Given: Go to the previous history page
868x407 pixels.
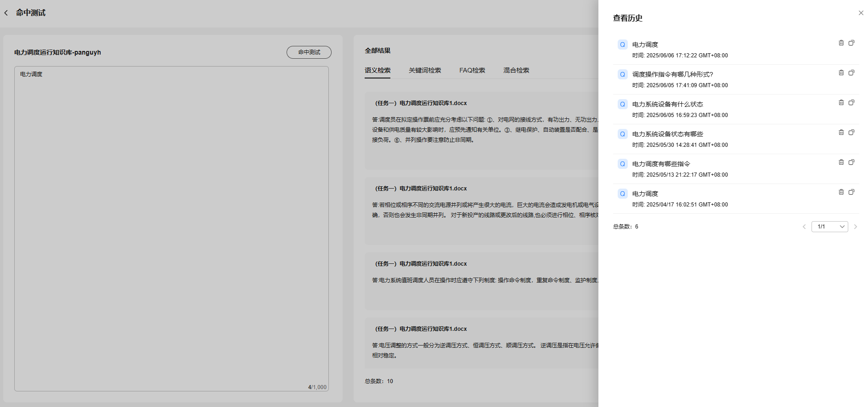Looking at the screenshot, I should [804, 227].
